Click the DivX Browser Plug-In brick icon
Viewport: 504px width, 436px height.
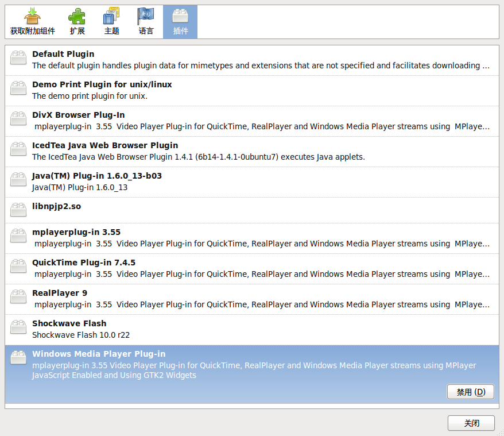[18, 118]
